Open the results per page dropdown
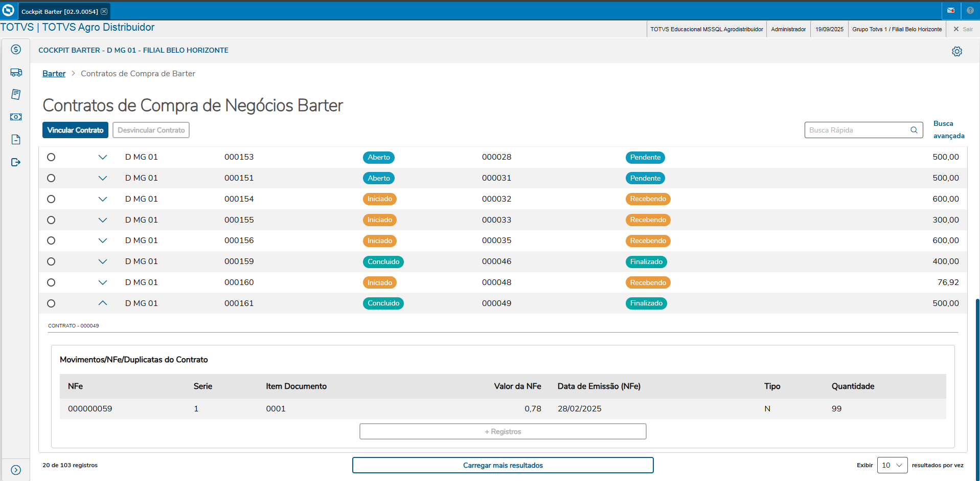This screenshot has height=481, width=980. click(892, 465)
